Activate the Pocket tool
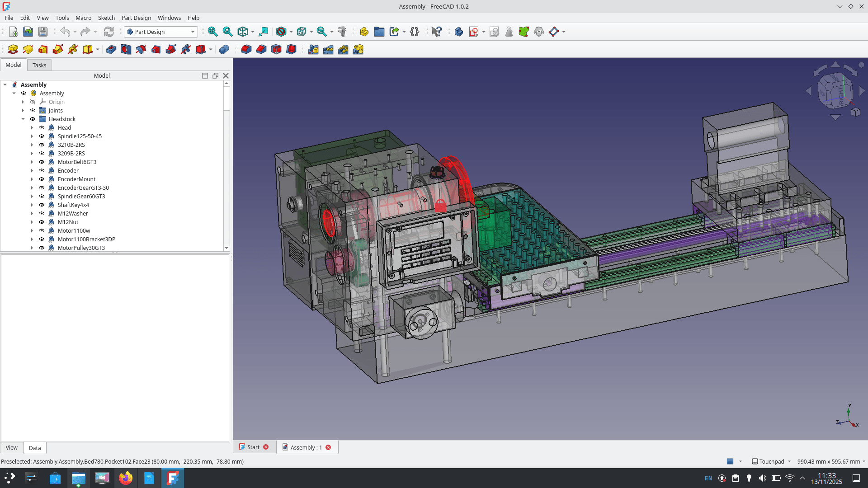The height and width of the screenshot is (488, 868). (x=111, y=49)
